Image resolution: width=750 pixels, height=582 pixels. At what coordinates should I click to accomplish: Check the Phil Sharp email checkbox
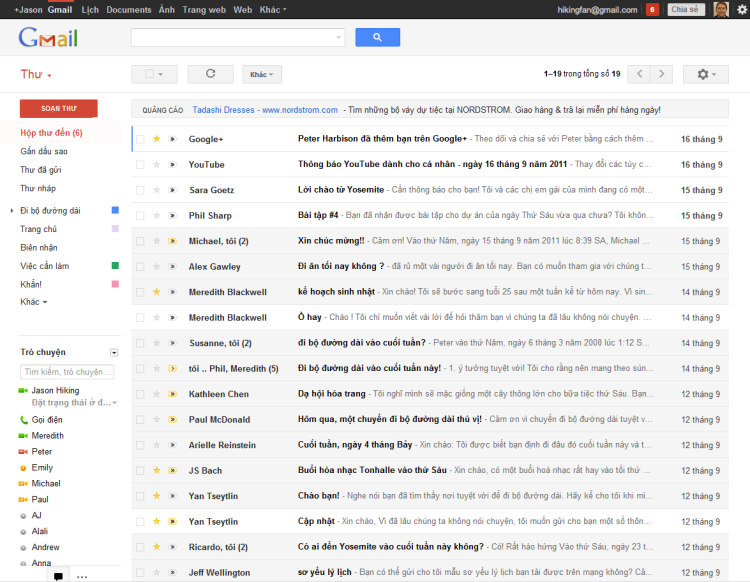[x=140, y=216]
